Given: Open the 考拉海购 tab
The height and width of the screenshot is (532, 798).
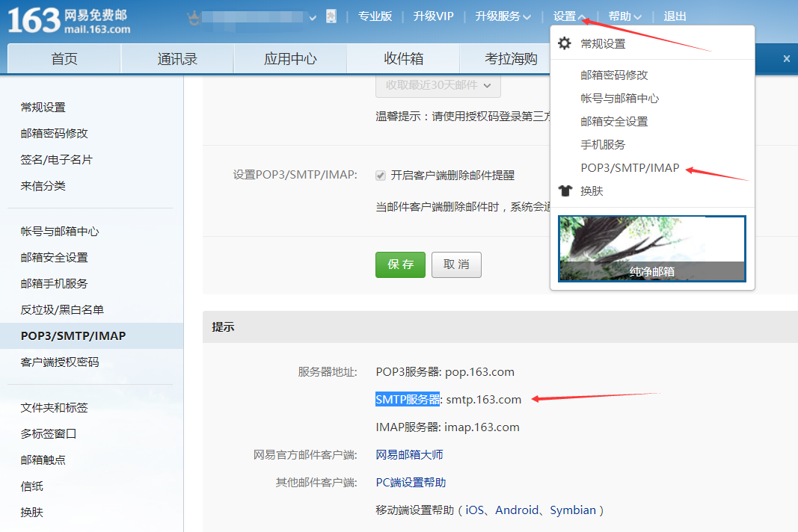Looking at the screenshot, I should click(511, 59).
